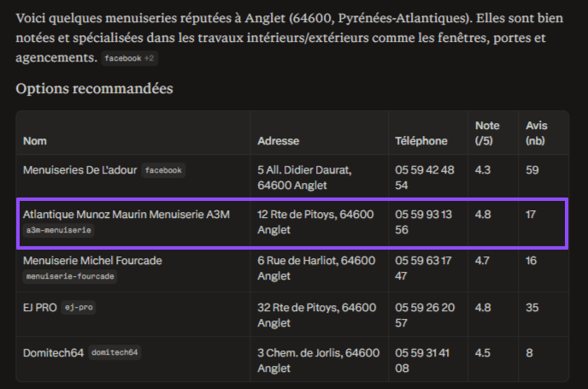Click facebook badge beside Menuiseries De L'adour

click(x=163, y=170)
